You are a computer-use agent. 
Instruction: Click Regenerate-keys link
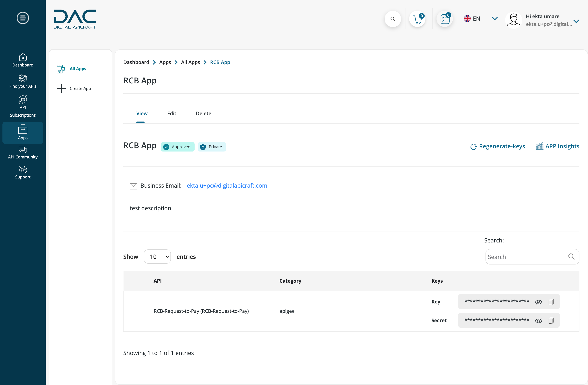pyautogui.click(x=497, y=146)
